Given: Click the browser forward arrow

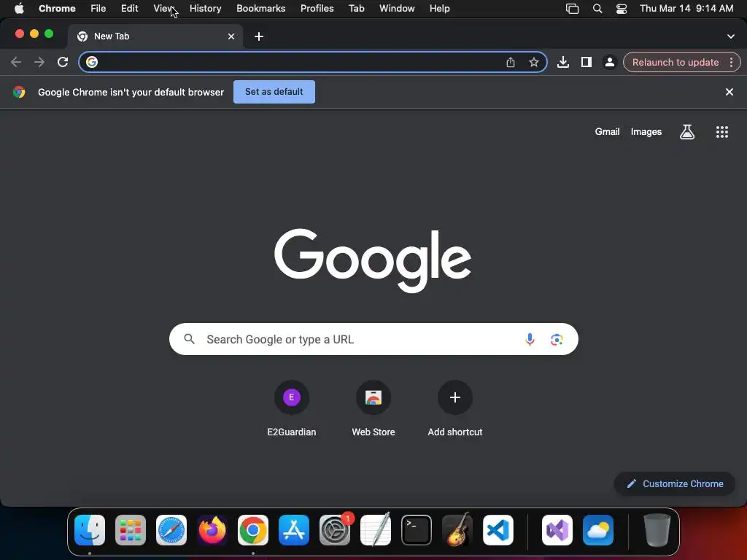Looking at the screenshot, I should [39, 62].
